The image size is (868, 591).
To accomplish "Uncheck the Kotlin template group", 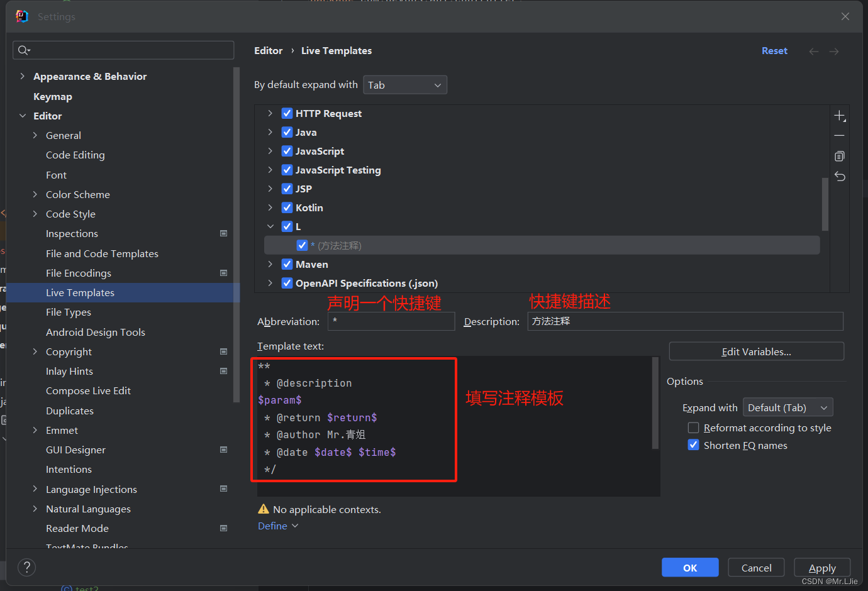I will (x=287, y=207).
